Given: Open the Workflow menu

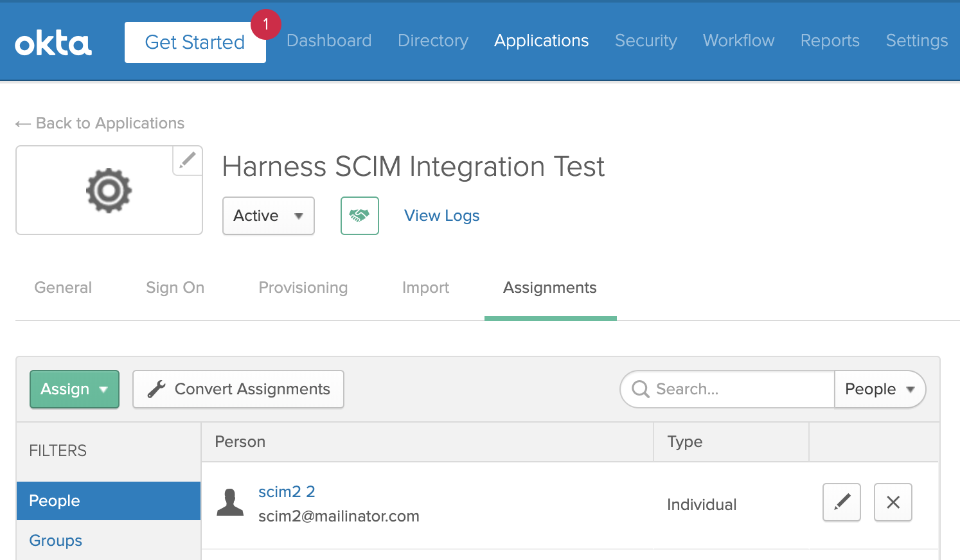Looking at the screenshot, I should 739,40.
